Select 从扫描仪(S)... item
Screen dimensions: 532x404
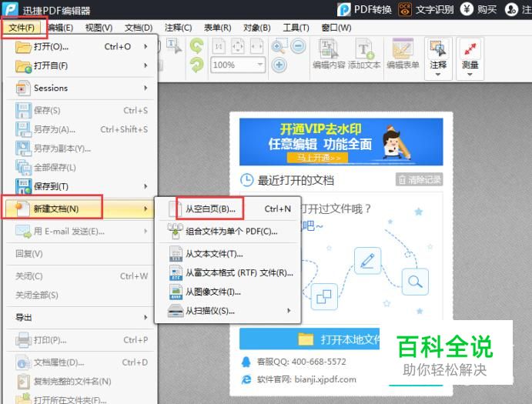[x=228, y=311]
